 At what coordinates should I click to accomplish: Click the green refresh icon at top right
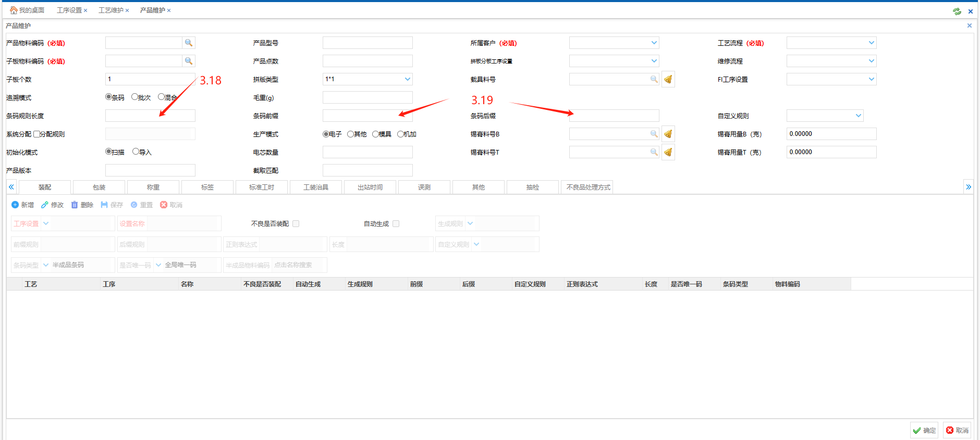tap(957, 11)
